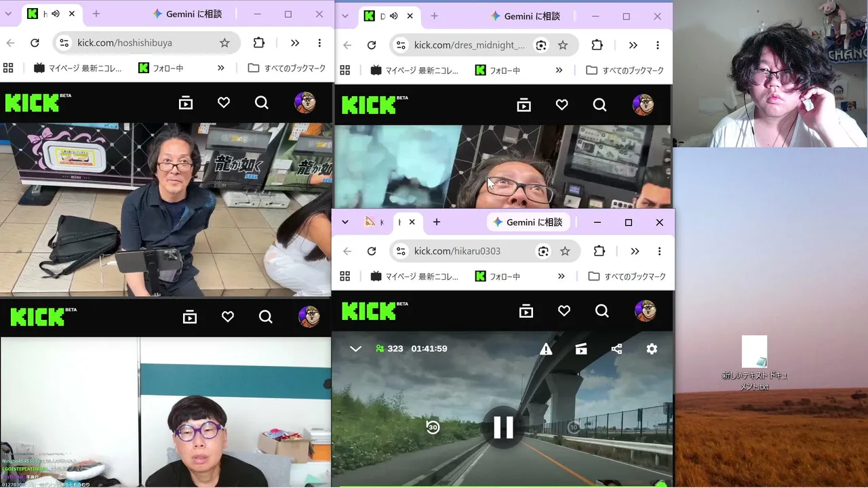868x488 pixels.
Task: Bookmark the hikaru0303 page with the star
Action: coord(565,251)
